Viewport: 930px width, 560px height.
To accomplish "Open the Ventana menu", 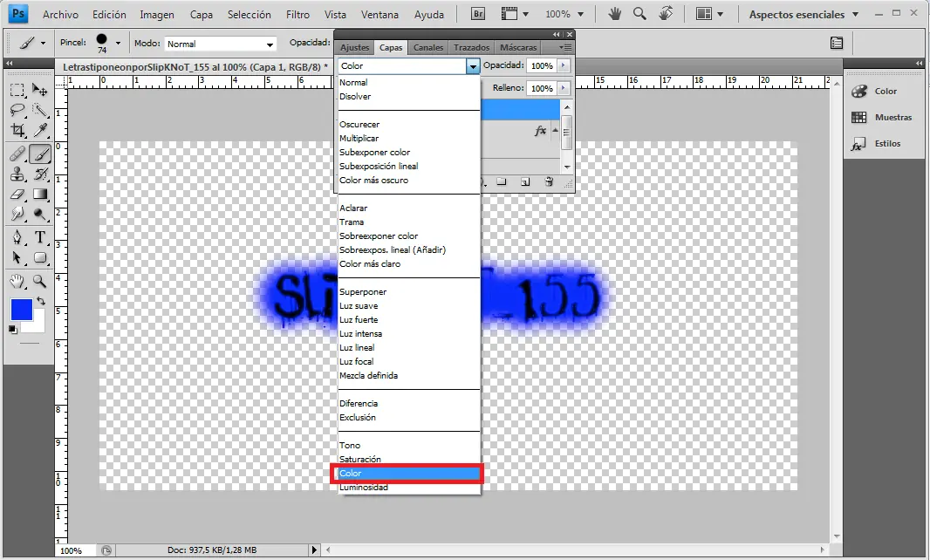I will (380, 14).
